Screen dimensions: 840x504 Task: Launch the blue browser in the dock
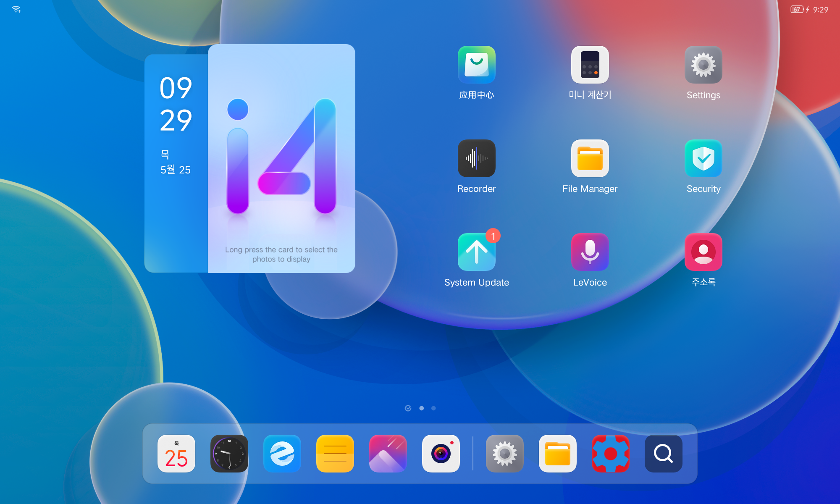point(282,454)
